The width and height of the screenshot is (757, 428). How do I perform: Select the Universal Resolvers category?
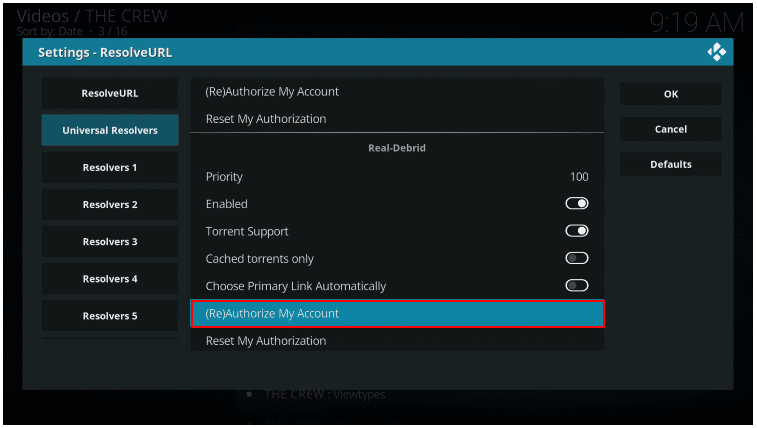(110, 130)
